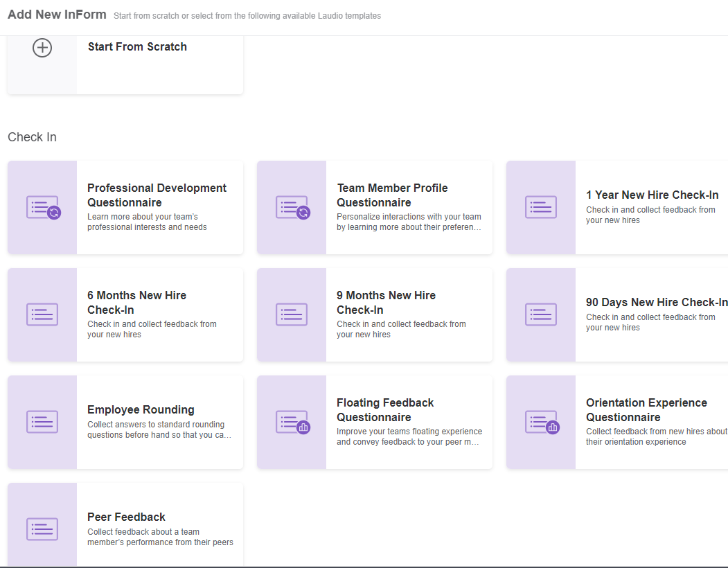
Task: Click the Orientation Experience Questionnaire title
Action: [x=646, y=410]
